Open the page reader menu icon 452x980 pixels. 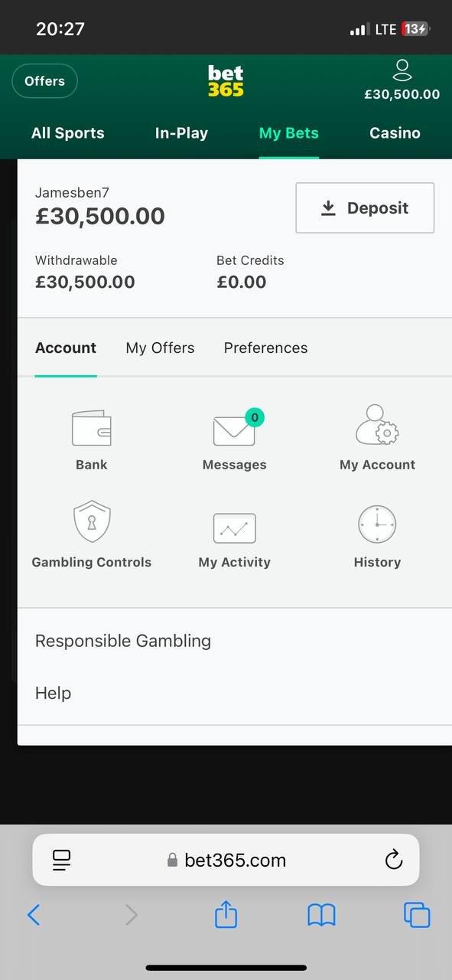(x=62, y=860)
